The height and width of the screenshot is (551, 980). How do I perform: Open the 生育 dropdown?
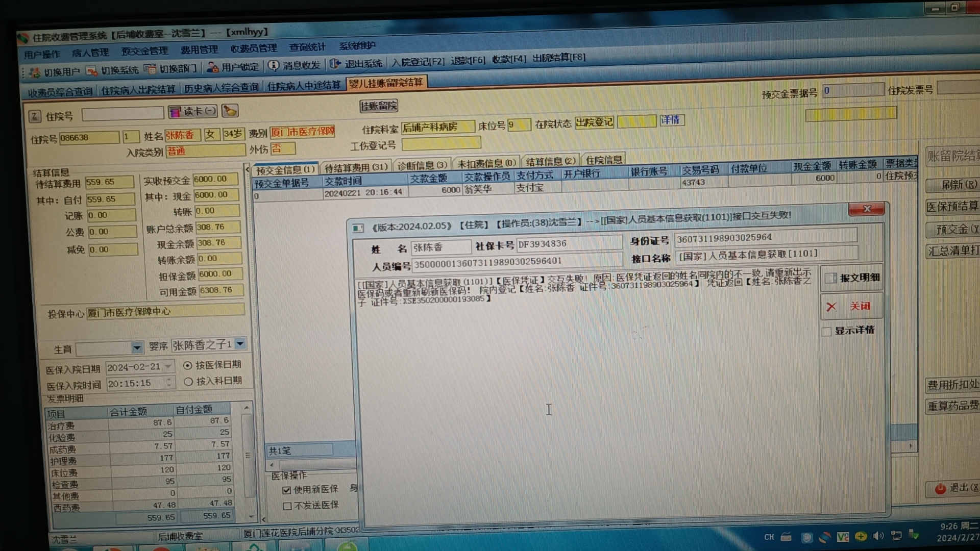(136, 348)
